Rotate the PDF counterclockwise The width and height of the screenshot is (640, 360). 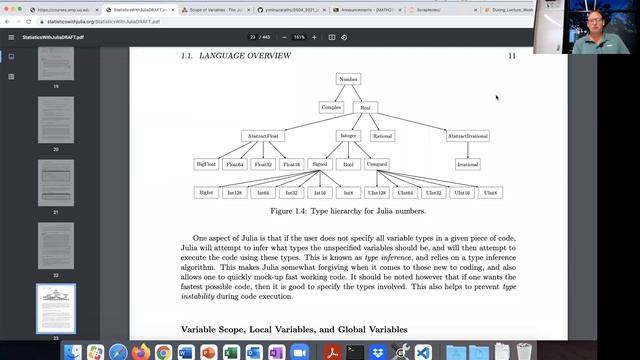(344, 37)
